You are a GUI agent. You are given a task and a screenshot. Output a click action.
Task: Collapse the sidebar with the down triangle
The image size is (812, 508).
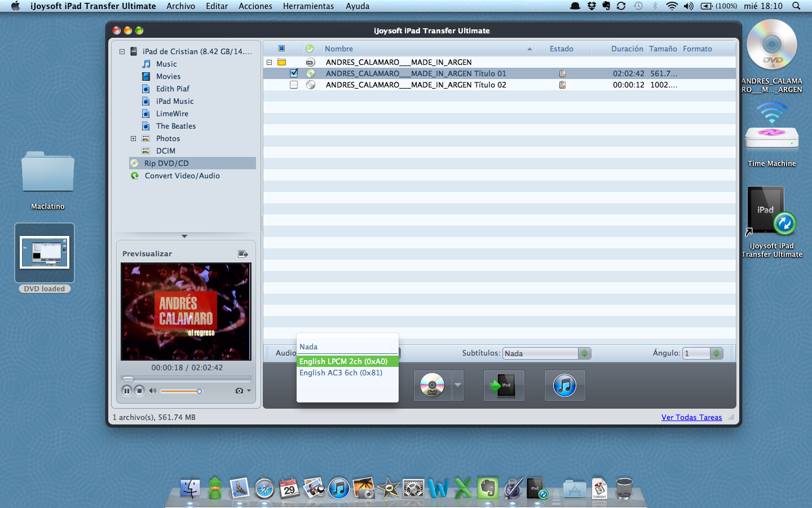[184, 236]
